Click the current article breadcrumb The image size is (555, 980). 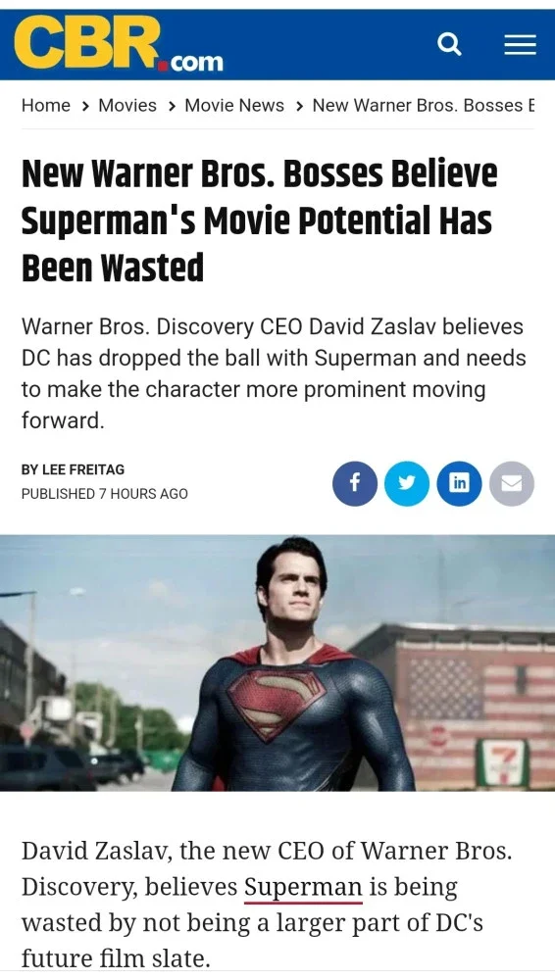pyautogui.click(x=424, y=105)
